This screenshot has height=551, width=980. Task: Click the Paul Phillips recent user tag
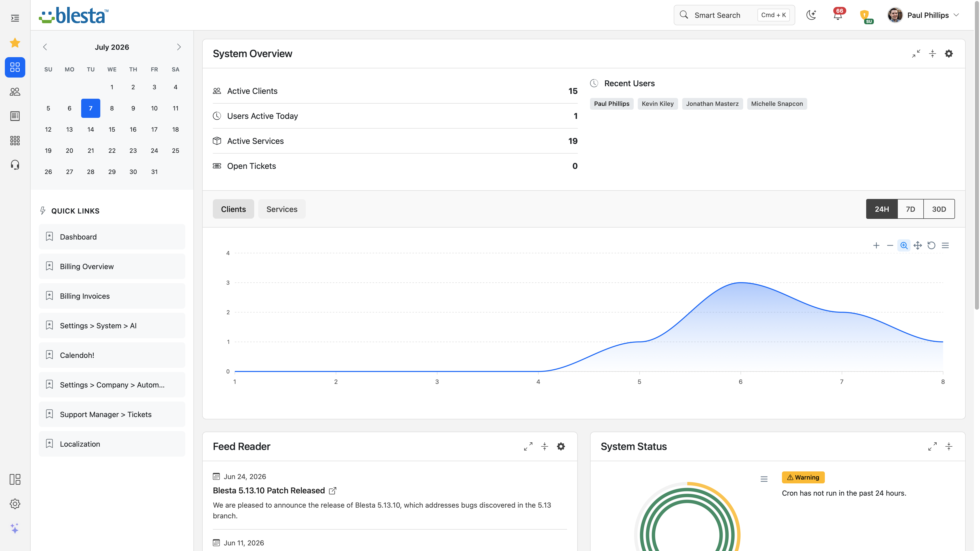pos(611,104)
